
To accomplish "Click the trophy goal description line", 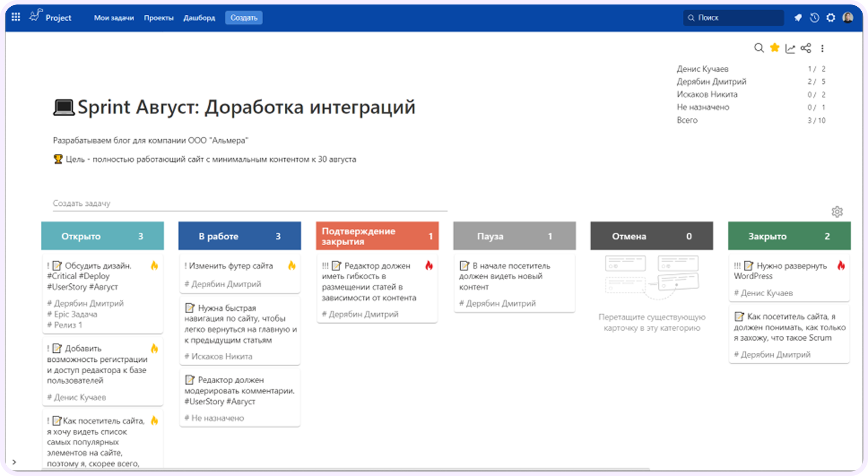I will [x=204, y=159].
